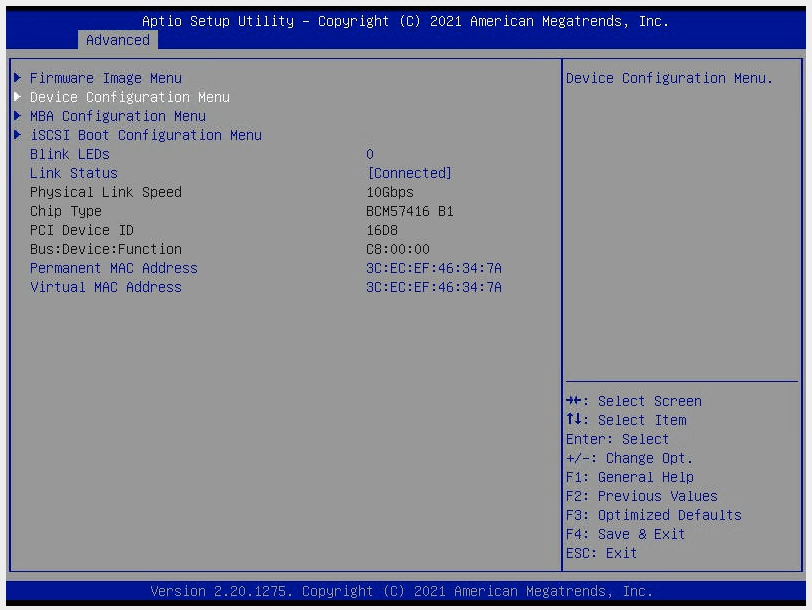Select the Blink LEDs setting label
The width and height of the screenshot is (812, 610).
point(69,154)
